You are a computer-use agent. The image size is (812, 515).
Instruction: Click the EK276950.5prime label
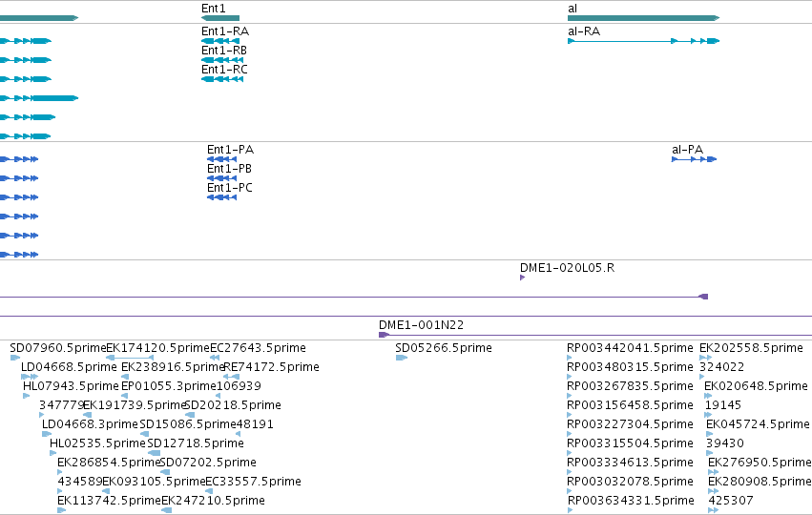(760, 463)
